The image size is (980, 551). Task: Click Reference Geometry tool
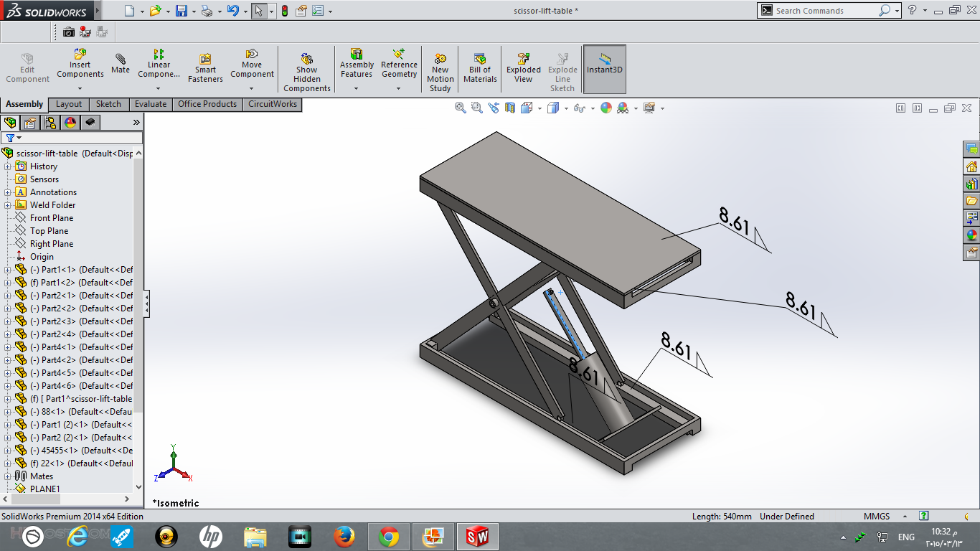click(x=399, y=65)
